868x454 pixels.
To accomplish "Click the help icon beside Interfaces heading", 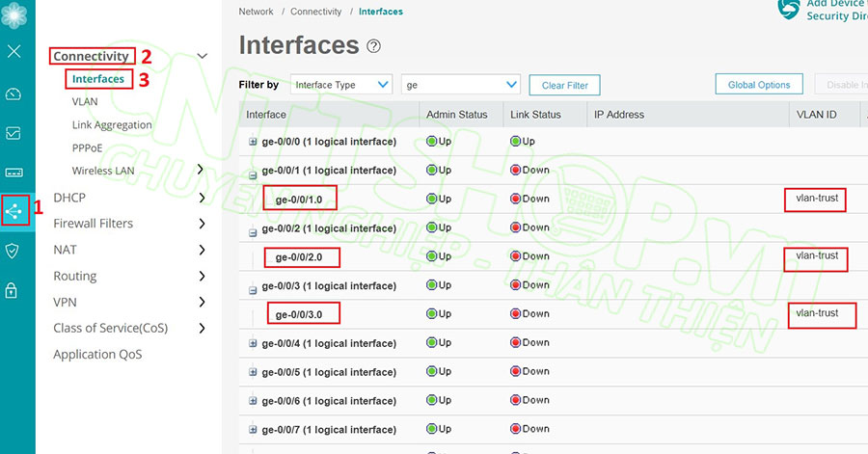I will pos(374,46).
